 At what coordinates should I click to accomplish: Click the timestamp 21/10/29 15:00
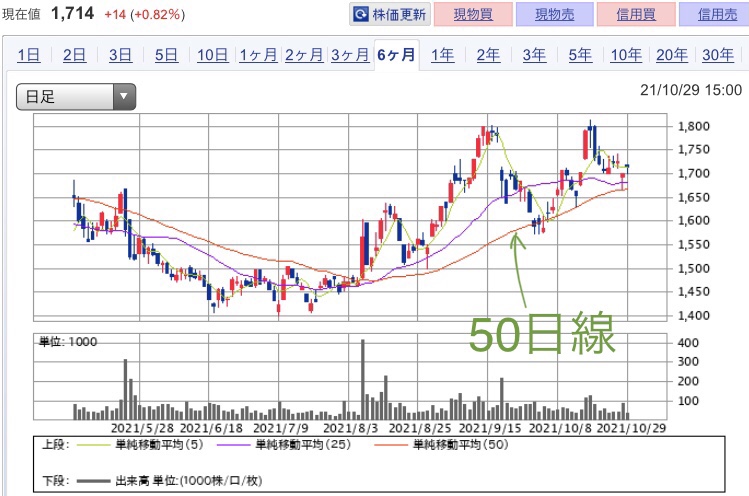point(691,90)
